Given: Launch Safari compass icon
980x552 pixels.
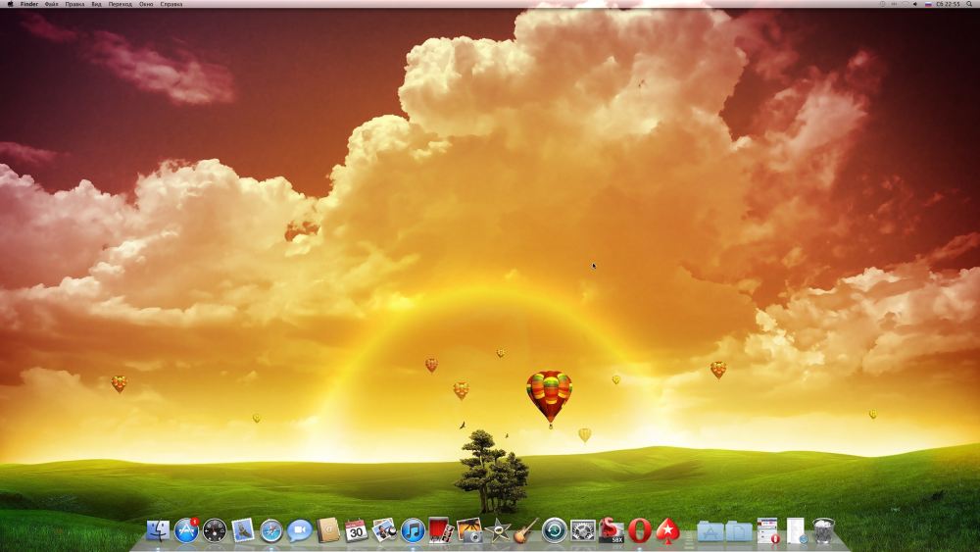Looking at the screenshot, I should (x=271, y=530).
